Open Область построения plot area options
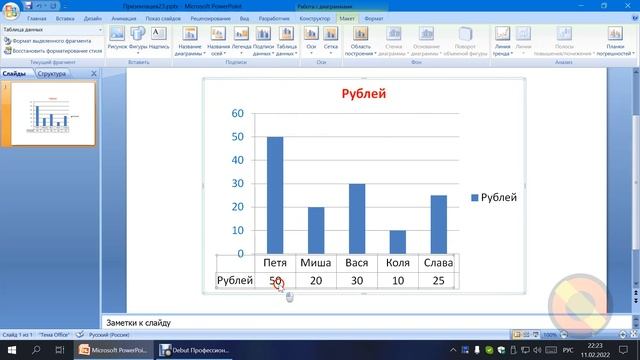This screenshot has width=640, height=360. pyautogui.click(x=360, y=41)
